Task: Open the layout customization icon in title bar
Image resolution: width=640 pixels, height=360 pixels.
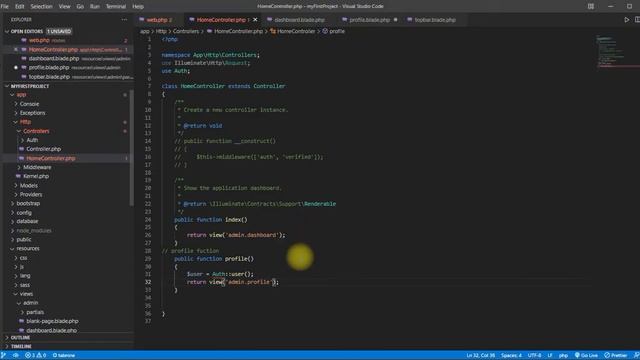Action: [x=591, y=6]
